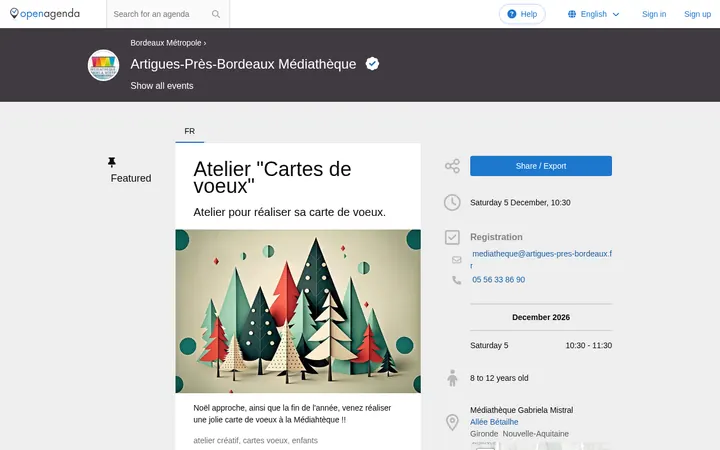Select the Saturday 5 December, 10:30 text
This screenshot has width=720, height=450.
point(520,202)
